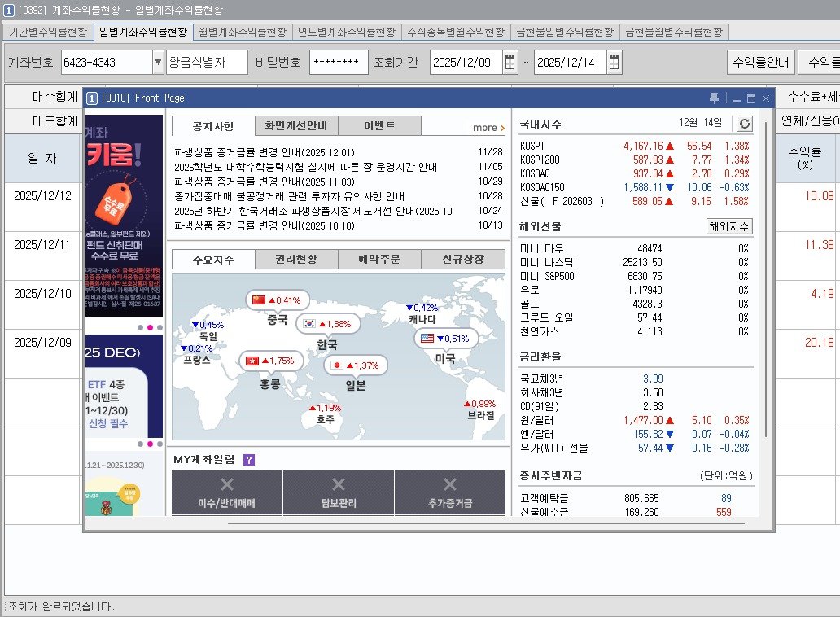Open the 신규상장 tab
840x617 pixels.
pyautogui.click(x=462, y=260)
